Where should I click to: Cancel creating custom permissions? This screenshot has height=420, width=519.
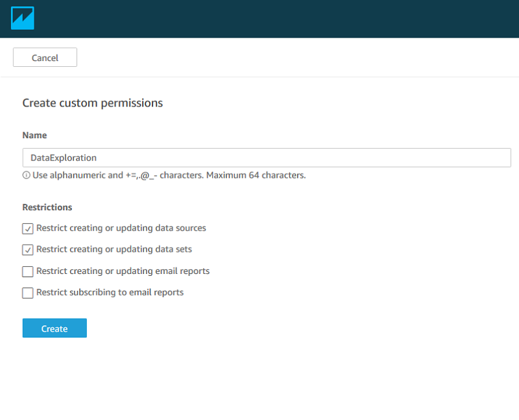[45, 57]
